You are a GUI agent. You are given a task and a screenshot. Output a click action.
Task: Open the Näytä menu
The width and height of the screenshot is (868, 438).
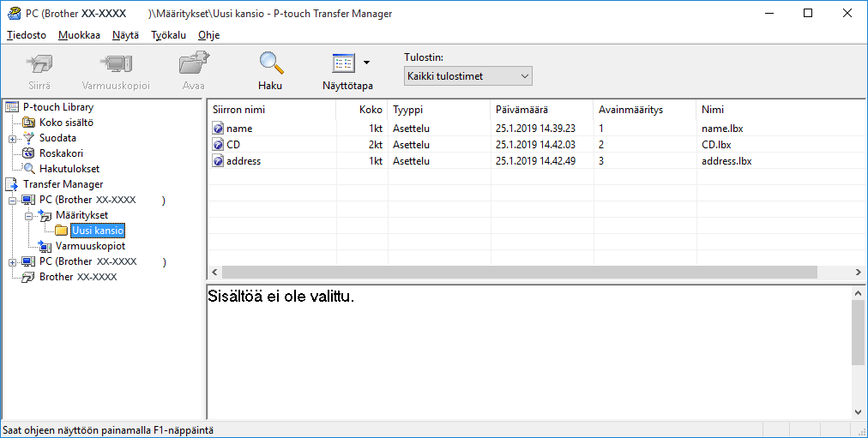pyautogui.click(x=126, y=35)
